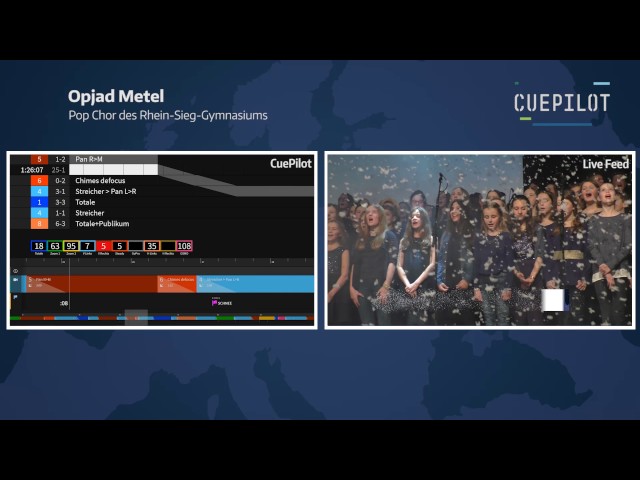Screen dimensions: 640x480
Task: Click the pink-bordered 108 camera counter
Action: click(184, 246)
